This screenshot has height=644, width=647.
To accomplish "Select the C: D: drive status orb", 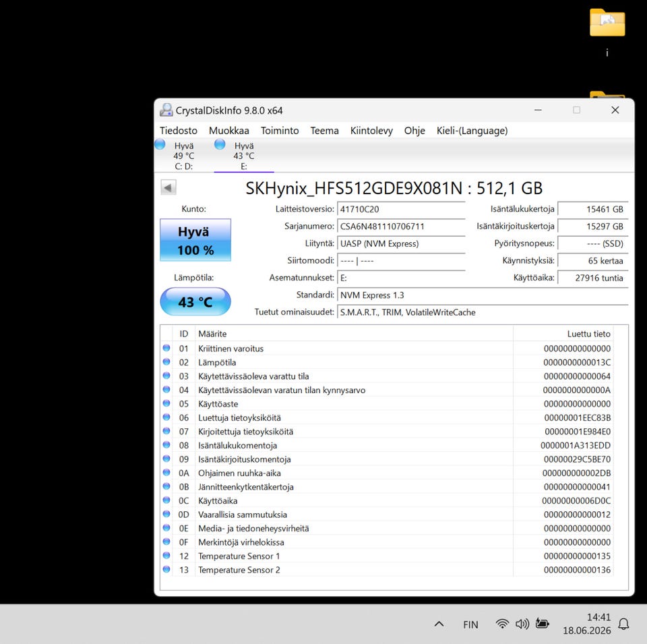I will [160, 144].
